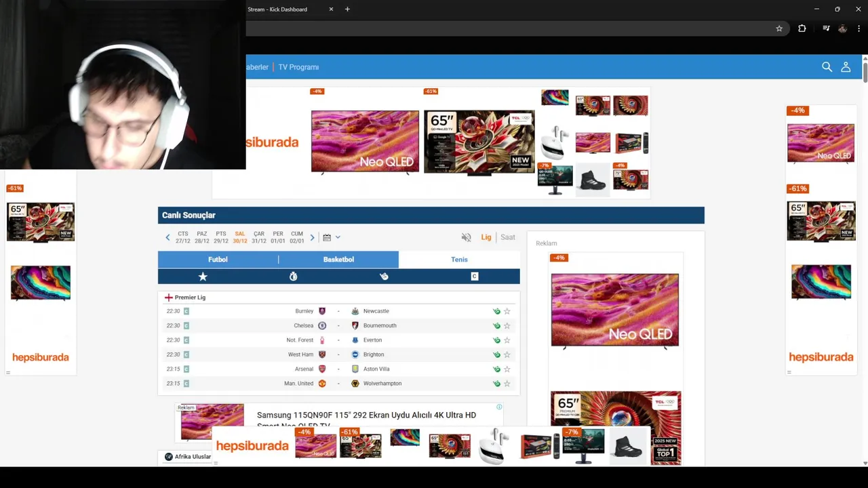Go to previous dates with left arrow
The height and width of the screenshot is (488, 868).
(167, 237)
